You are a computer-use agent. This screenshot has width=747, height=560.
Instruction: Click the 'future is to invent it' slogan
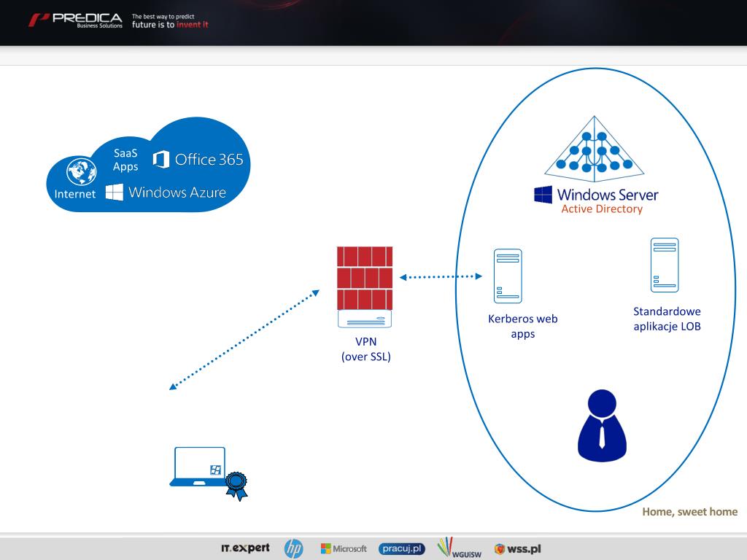tap(170, 25)
